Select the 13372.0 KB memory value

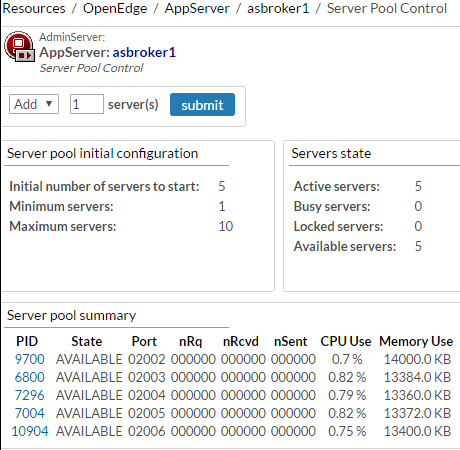point(417,413)
